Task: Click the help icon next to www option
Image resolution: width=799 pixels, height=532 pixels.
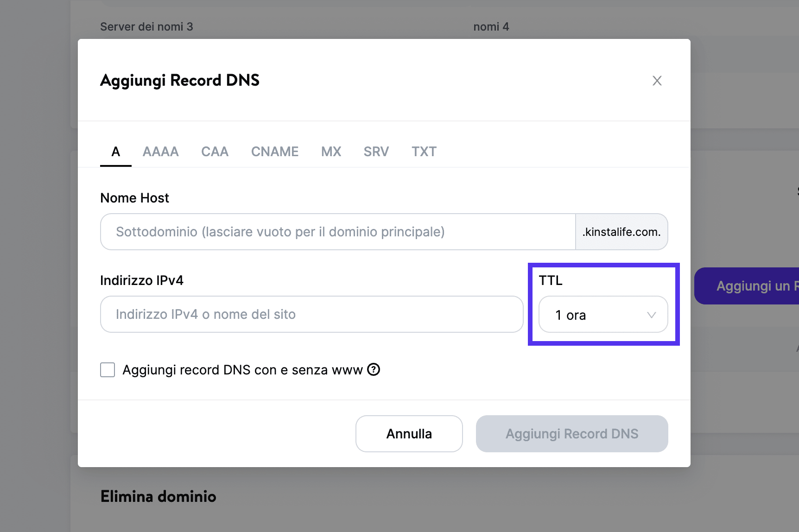Action: [374, 369]
